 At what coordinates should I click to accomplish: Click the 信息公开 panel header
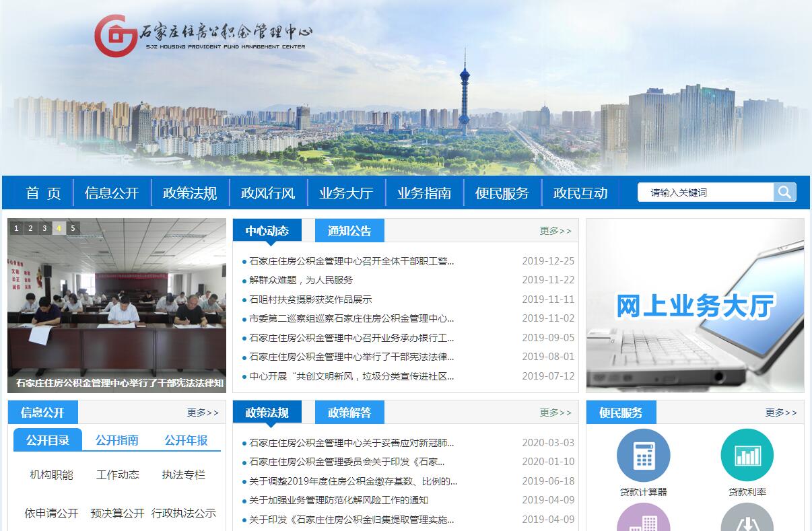pos(43,413)
